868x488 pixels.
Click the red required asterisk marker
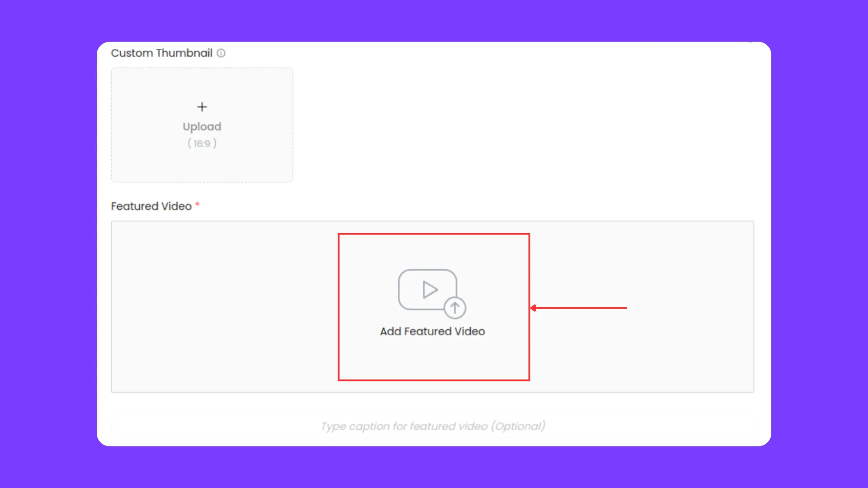[x=197, y=204]
